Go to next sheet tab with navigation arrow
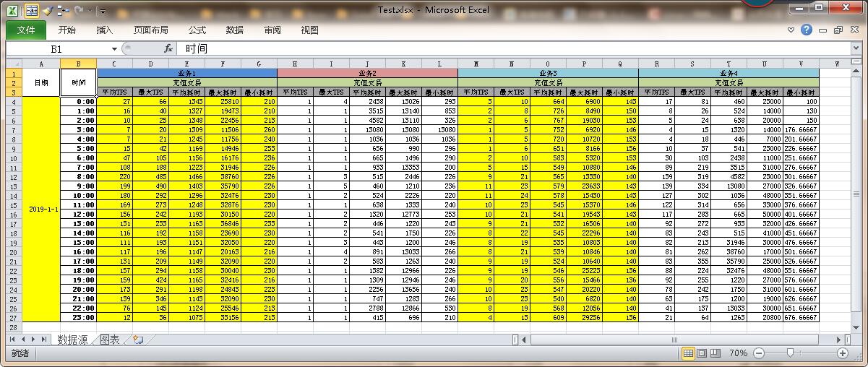868x367 pixels. (33, 340)
